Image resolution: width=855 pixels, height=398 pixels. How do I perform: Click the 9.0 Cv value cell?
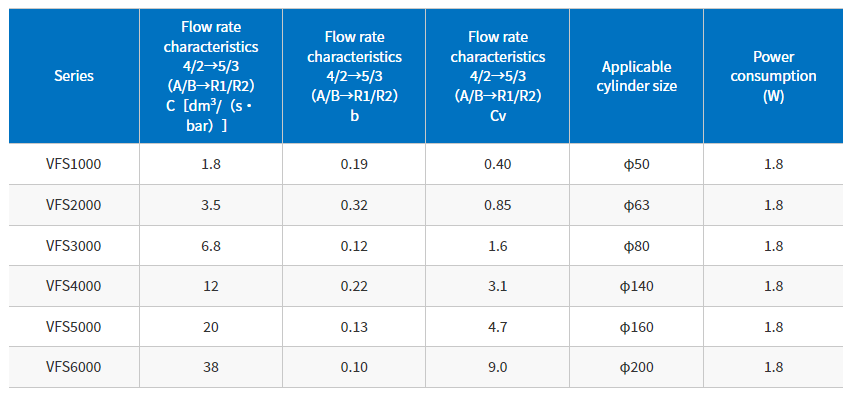497,367
